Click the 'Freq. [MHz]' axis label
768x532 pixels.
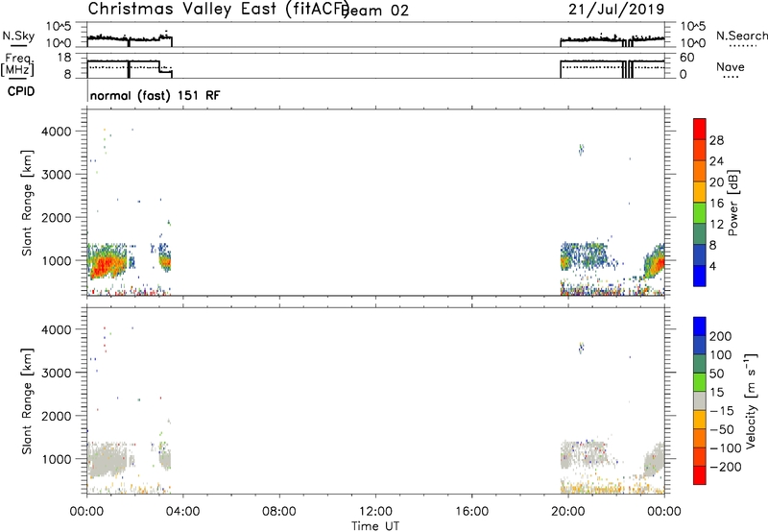tap(18, 65)
